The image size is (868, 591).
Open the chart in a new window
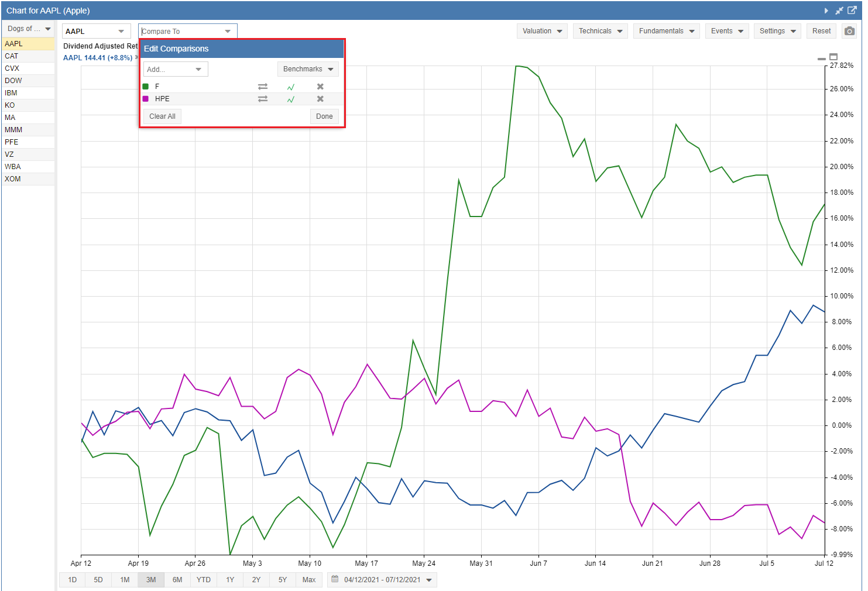point(852,11)
